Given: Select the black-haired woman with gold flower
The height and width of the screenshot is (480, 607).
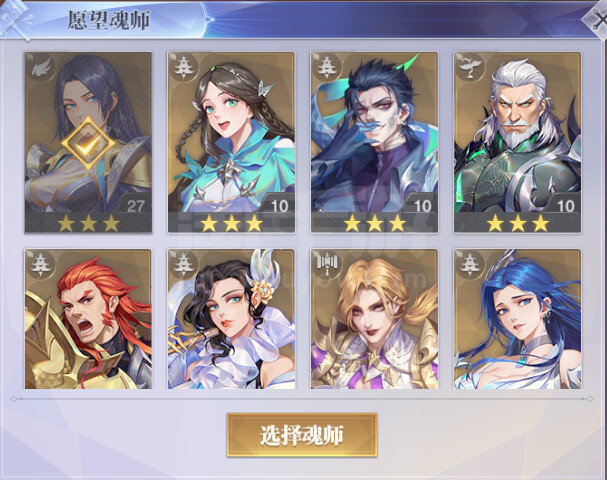Looking at the screenshot, I should [231, 319].
